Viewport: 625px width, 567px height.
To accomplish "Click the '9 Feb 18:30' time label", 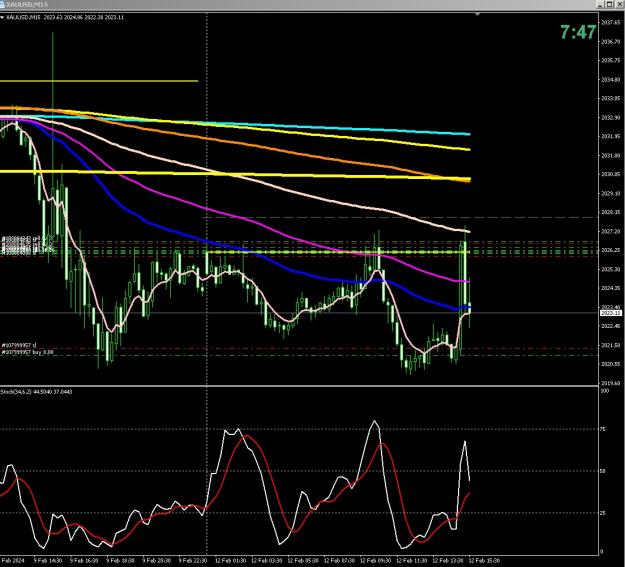I will click(120, 561).
